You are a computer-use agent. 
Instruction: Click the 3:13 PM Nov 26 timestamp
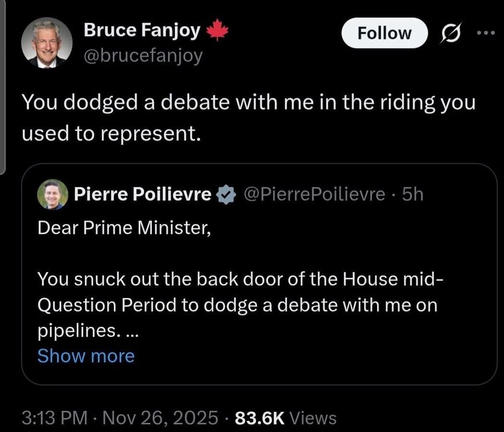[120, 417]
